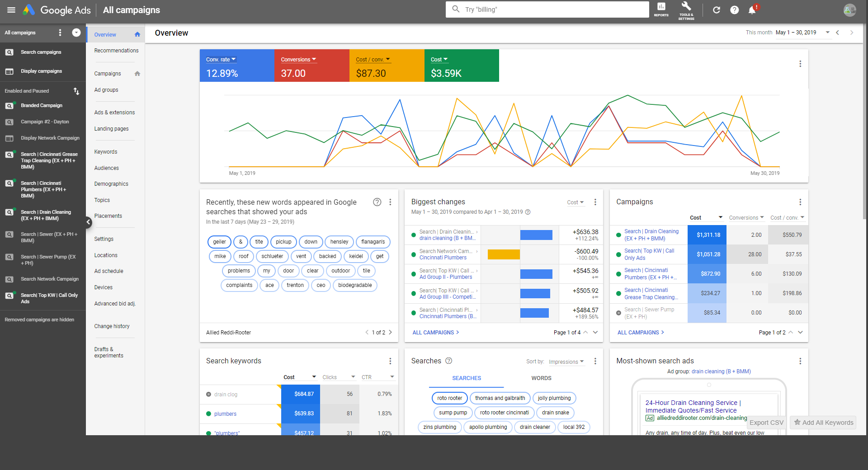Click Searches help question icon

click(x=449, y=361)
